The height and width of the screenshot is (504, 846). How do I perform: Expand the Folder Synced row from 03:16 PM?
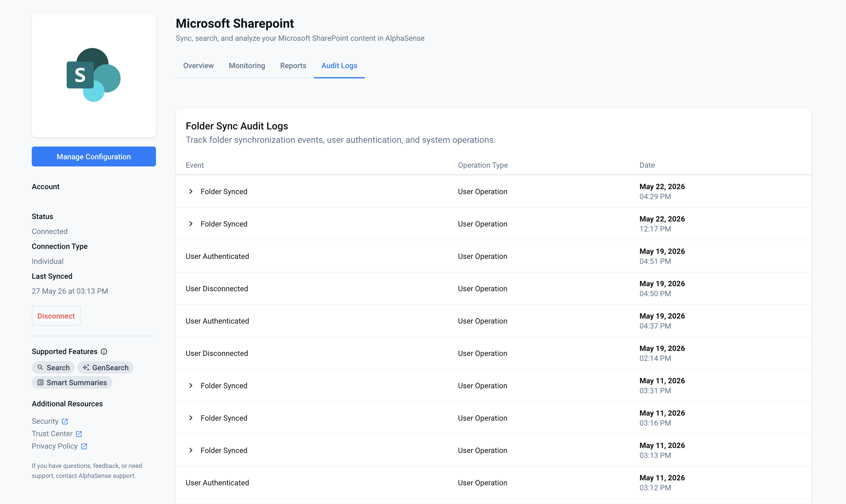click(191, 418)
